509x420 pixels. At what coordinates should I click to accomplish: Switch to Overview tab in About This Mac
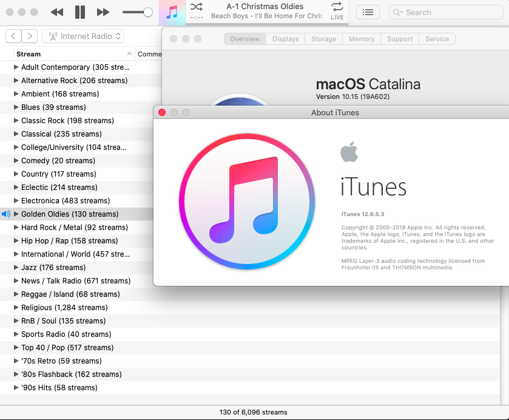coord(244,39)
